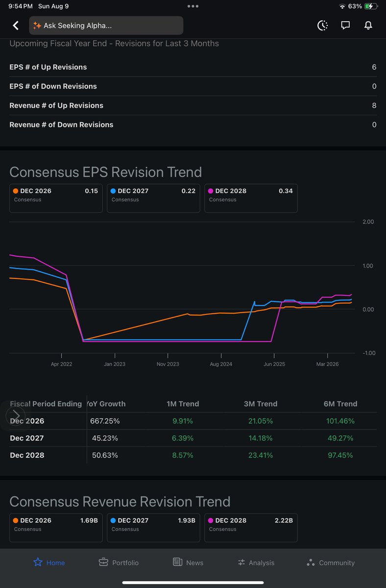Tap the 50.63% YoY growth value

(105, 455)
